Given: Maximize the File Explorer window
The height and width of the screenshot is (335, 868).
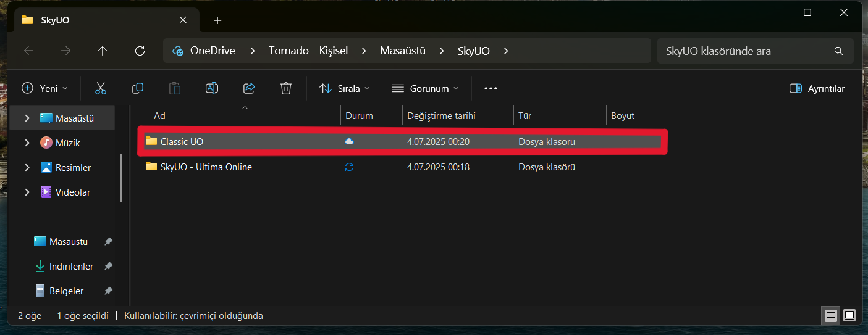Looking at the screenshot, I should click(807, 12).
